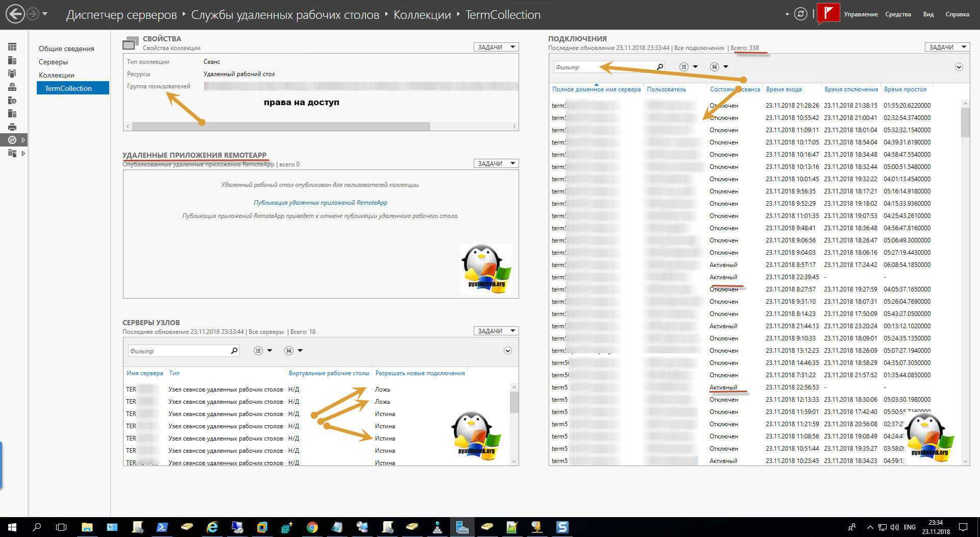Screen dimensions: 980x537
Task: Expand the connections panel with the chevron button
Action: (959, 67)
